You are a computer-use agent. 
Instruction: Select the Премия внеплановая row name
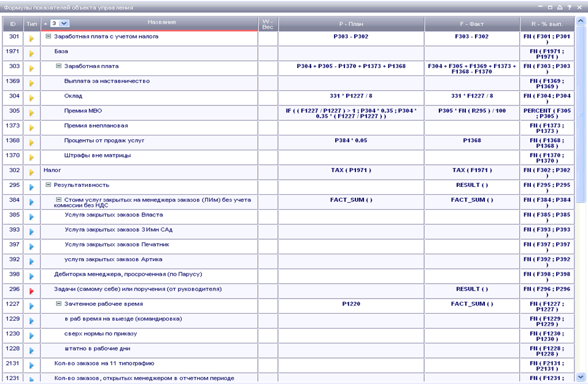(x=96, y=126)
